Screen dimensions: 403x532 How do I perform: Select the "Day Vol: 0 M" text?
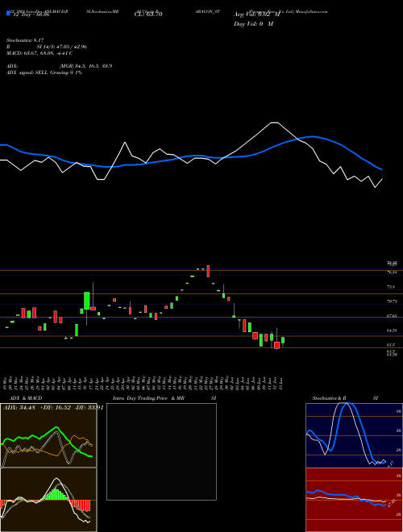click(253, 23)
